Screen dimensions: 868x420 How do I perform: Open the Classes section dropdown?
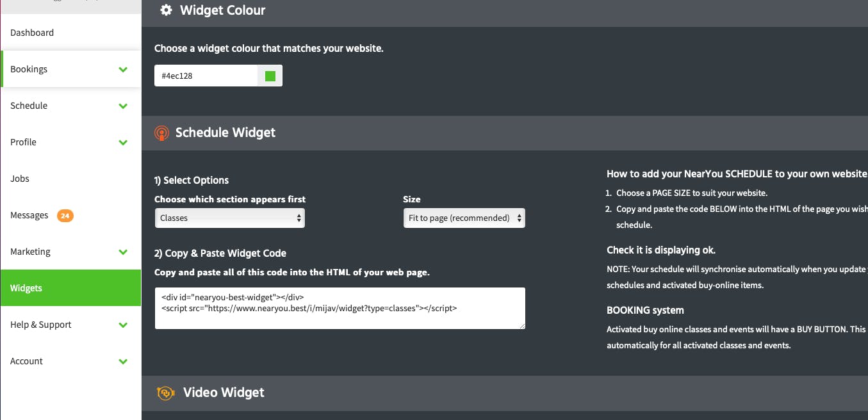[x=230, y=218]
